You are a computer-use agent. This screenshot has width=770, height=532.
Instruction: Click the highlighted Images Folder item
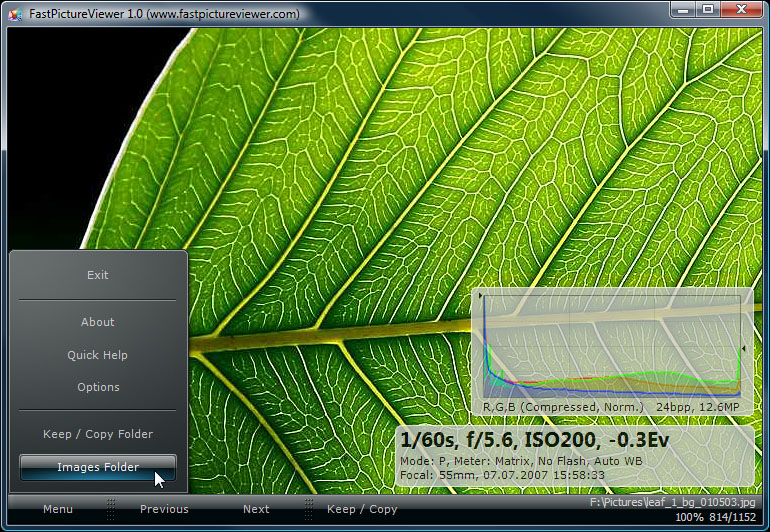97,467
